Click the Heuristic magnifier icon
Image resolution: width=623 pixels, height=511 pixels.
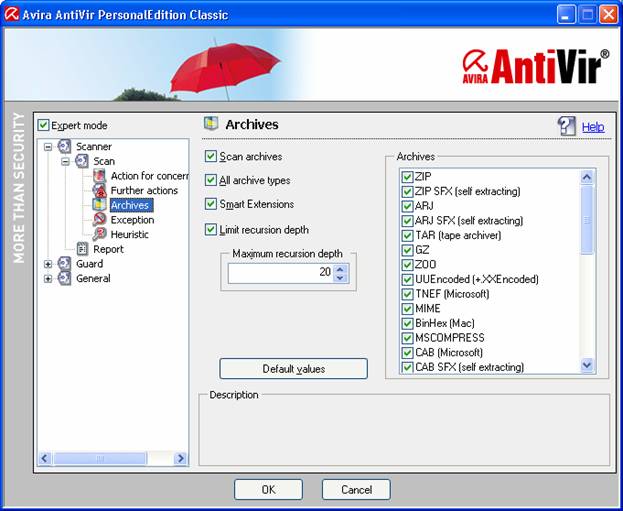(100, 234)
